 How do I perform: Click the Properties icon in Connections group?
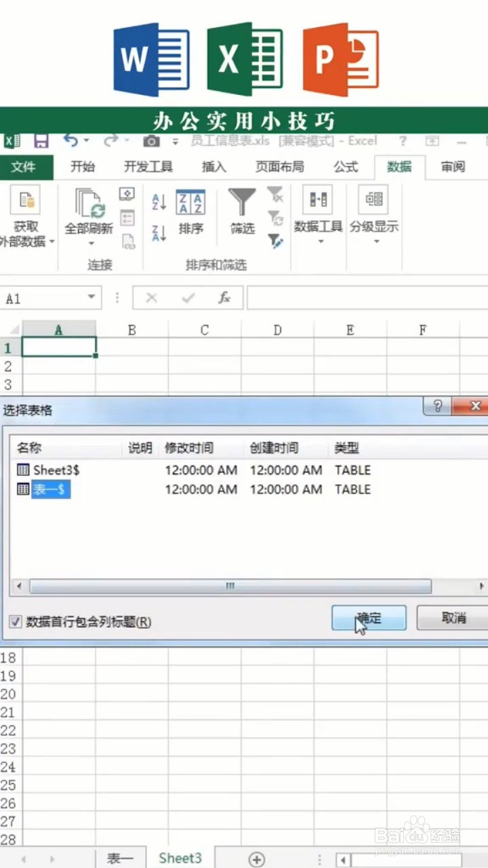[127, 218]
